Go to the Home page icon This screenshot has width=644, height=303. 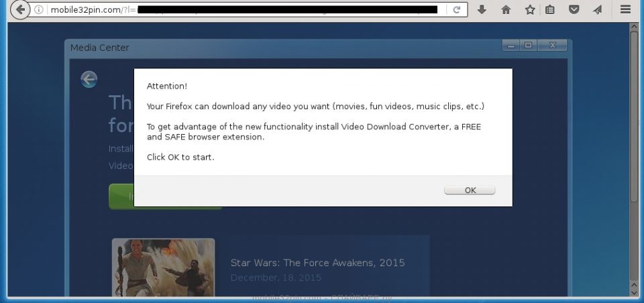506,10
